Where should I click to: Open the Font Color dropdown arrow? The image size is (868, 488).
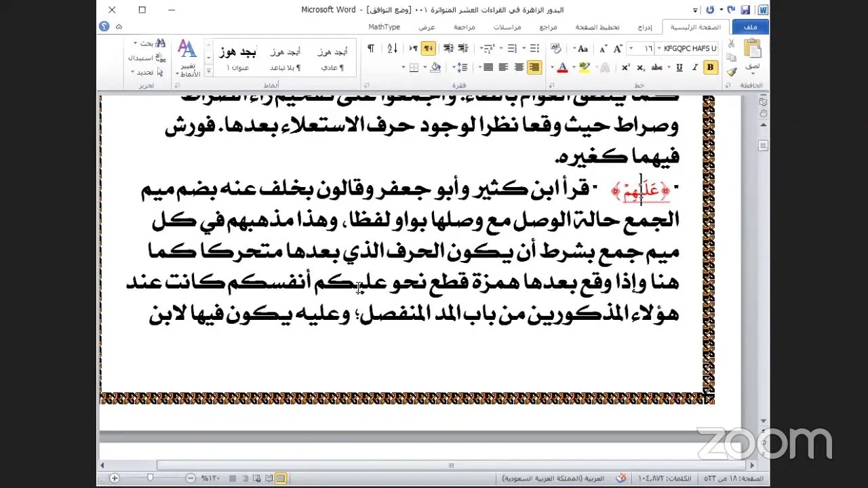552,67
